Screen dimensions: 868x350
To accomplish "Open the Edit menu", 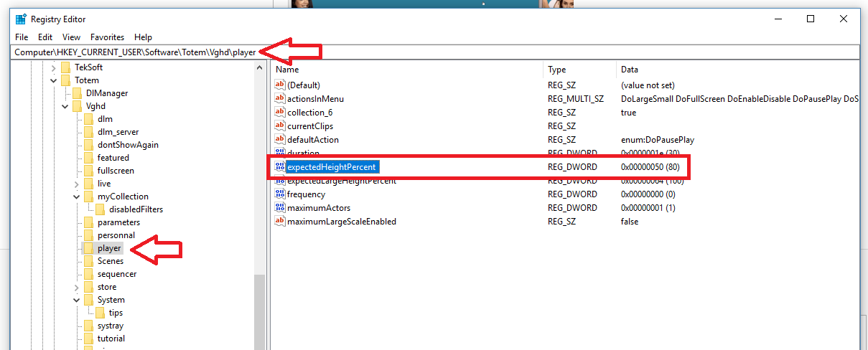I will [x=45, y=37].
